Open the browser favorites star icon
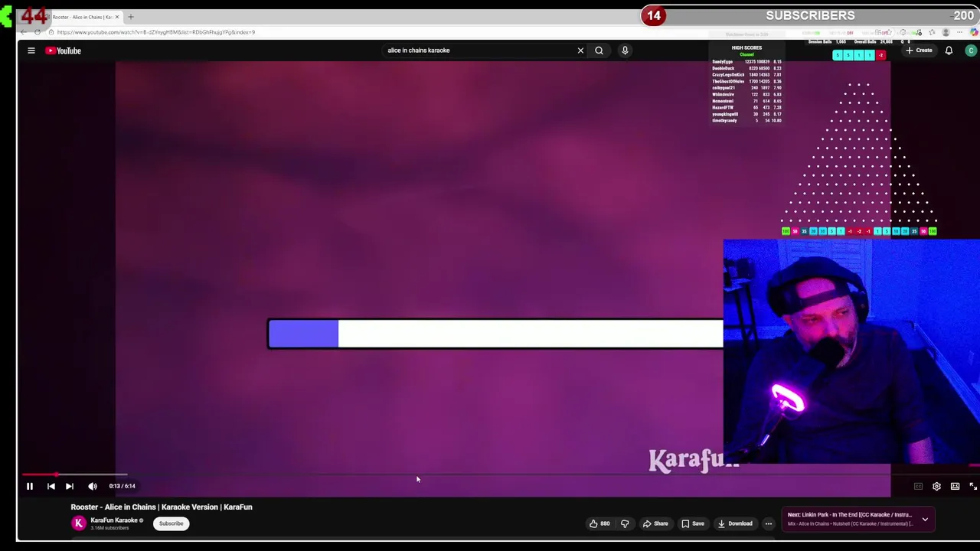 point(932,32)
